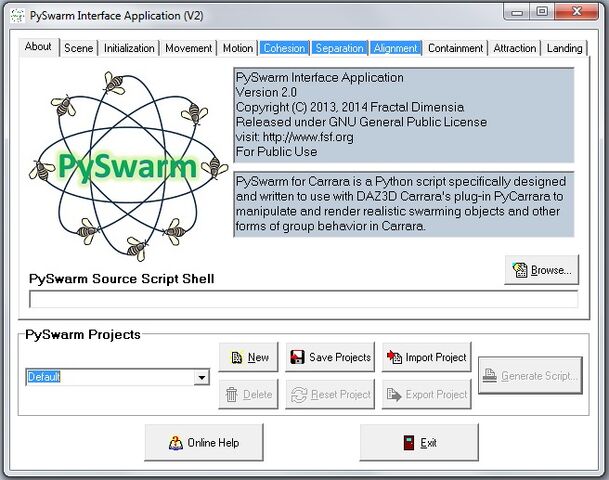Open the Landing tab
609x480 pixels.
[x=564, y=48]
